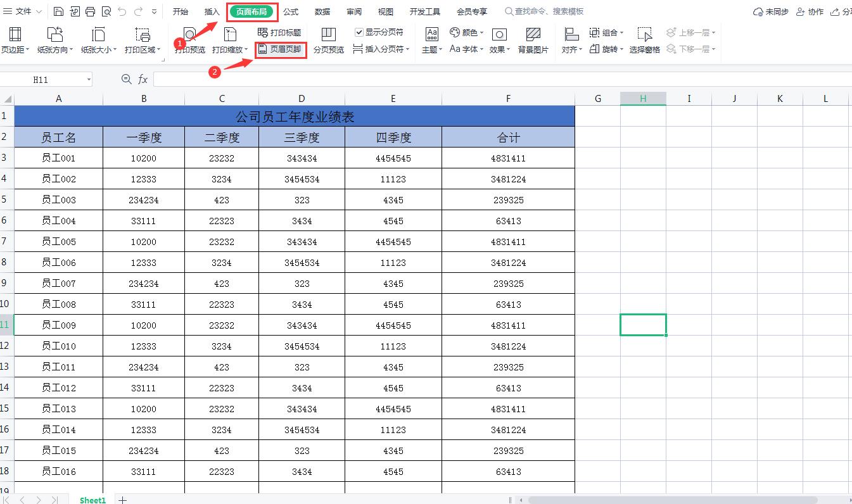
Task: Switch to the 视图 tab
Action: click(385, 11)
